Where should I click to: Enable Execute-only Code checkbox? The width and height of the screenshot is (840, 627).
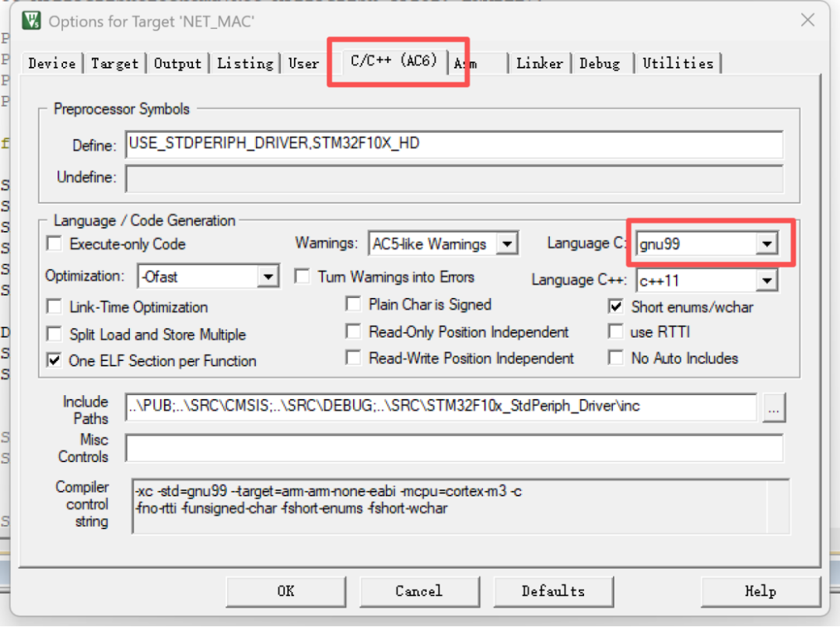[54, 243]
